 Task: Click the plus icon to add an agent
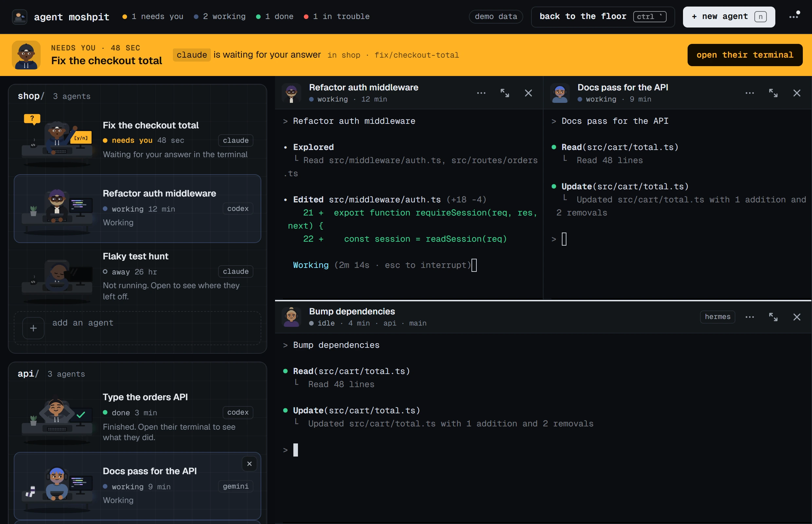(x=33, y=328)
